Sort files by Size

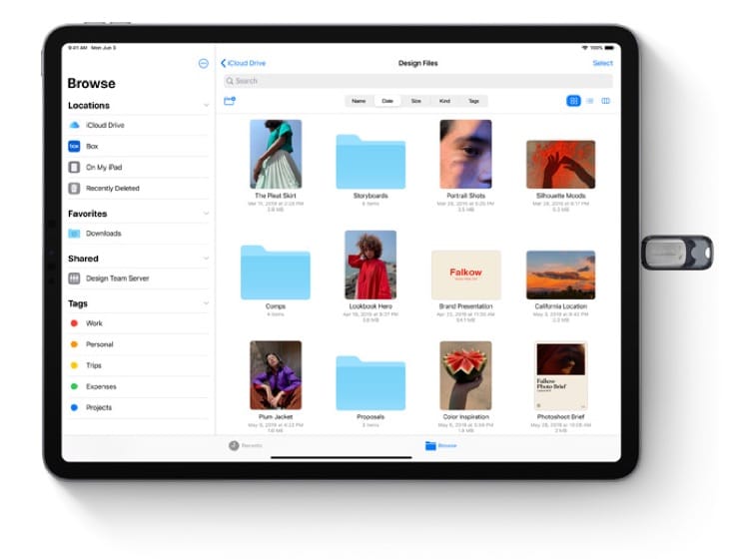(x=416, y=101)
